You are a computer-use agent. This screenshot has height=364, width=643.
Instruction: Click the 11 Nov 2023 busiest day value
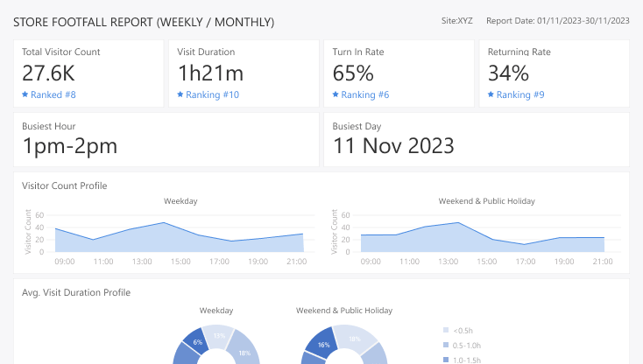(x=393, y=146)
